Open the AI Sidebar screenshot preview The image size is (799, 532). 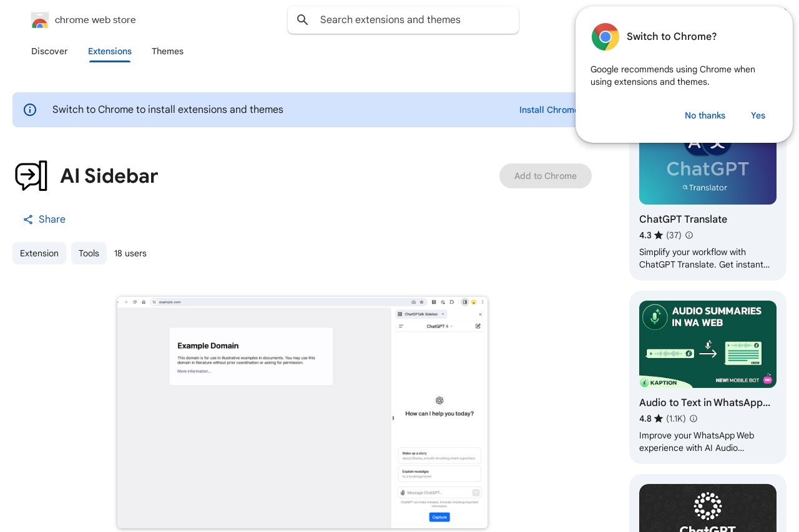[x=302, y=412]
